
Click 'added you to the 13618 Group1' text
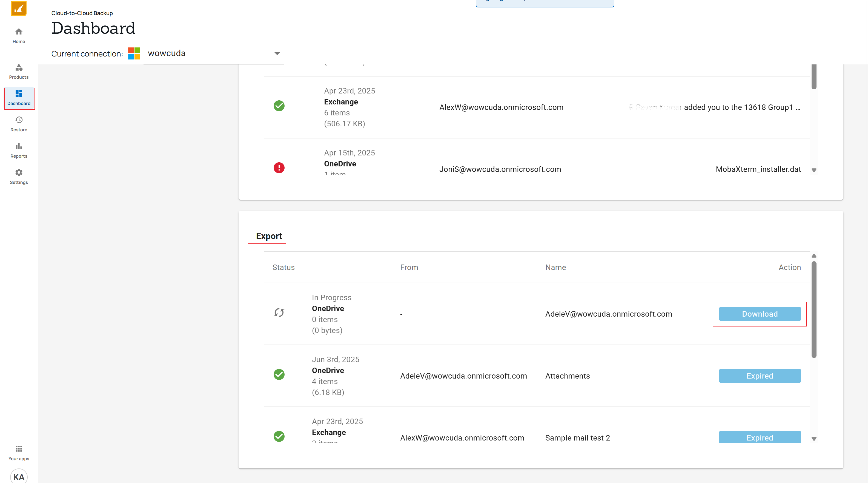pos(738,107)
